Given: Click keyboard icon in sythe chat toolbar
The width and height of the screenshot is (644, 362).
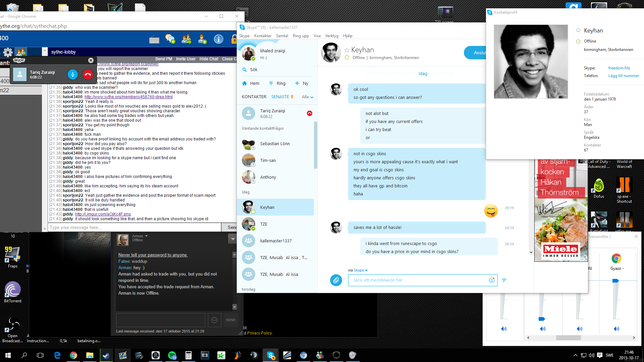Looking at the screenshot, I should [x=154, y=40].
